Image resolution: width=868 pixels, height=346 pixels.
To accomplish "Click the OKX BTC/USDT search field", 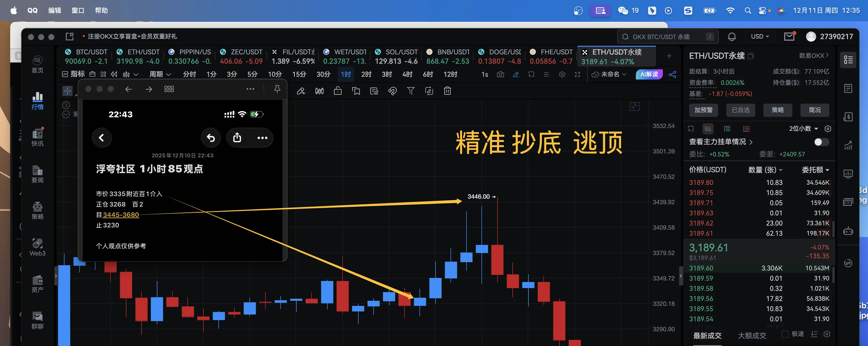I will click(x=661, y=36).
